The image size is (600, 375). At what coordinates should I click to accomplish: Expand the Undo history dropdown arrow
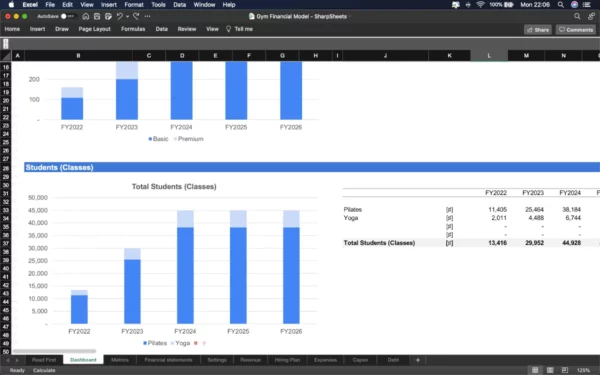click(x=127, y=16)
